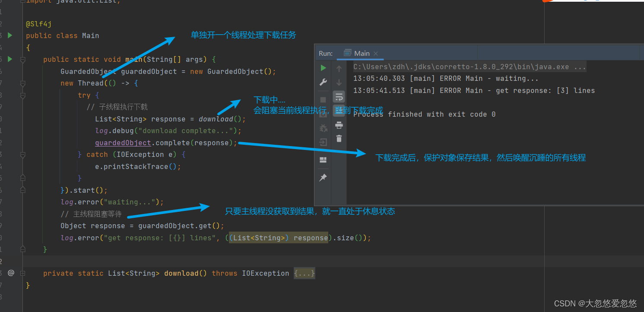Click the Restore Layout bug icon
This screenshot has height=312, width=644.
click(x=323, y=128)
